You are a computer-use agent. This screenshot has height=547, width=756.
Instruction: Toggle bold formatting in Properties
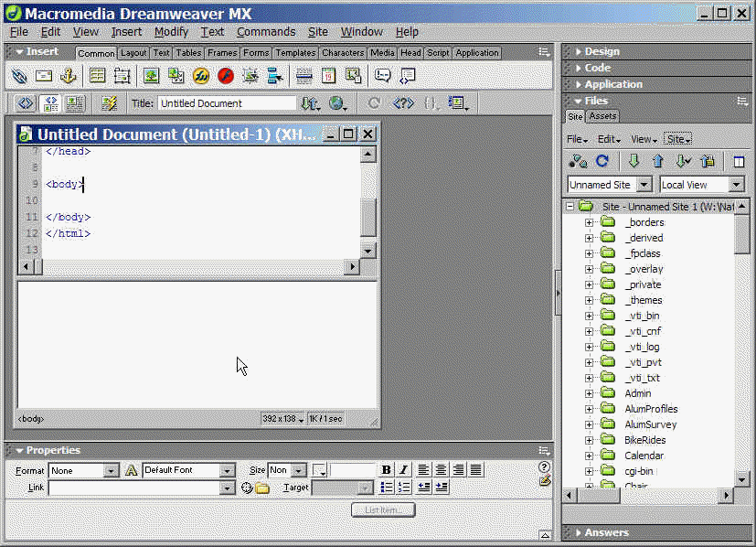coord(386,470)
